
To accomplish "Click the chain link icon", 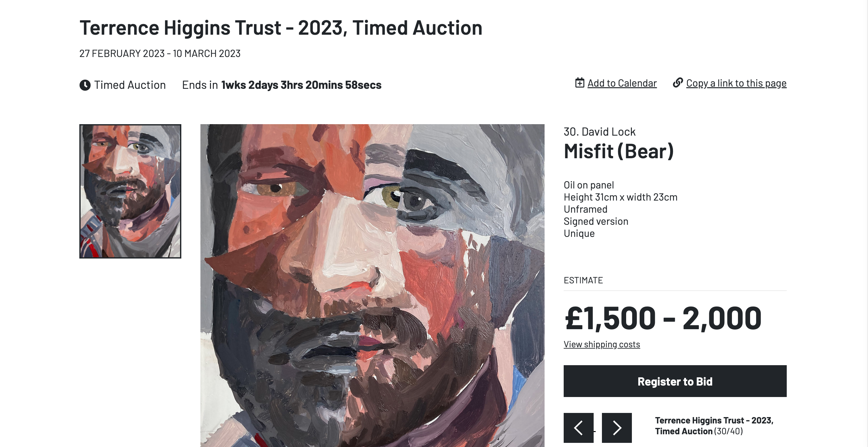I will (678, 83).
